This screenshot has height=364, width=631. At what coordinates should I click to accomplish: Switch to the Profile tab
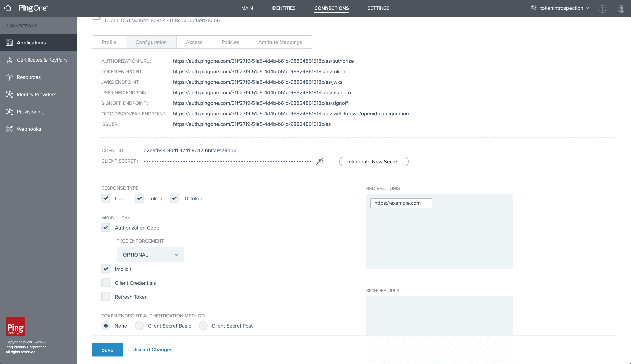pyautogui.click(x=109, y=42)
